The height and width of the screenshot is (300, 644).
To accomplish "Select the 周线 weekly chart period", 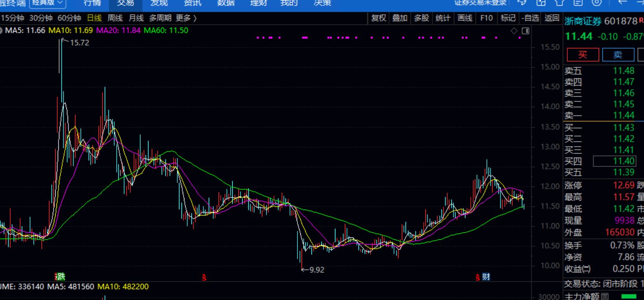I will (x=115, y=18).
